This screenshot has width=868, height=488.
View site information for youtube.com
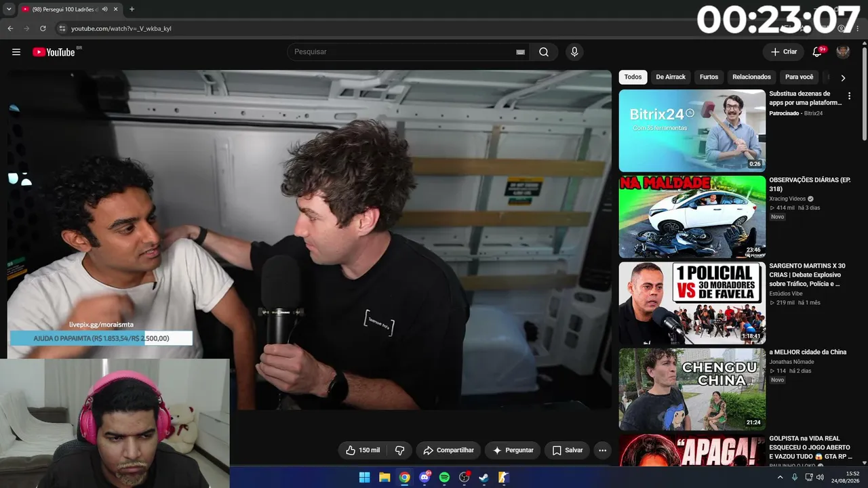point(62,28)
